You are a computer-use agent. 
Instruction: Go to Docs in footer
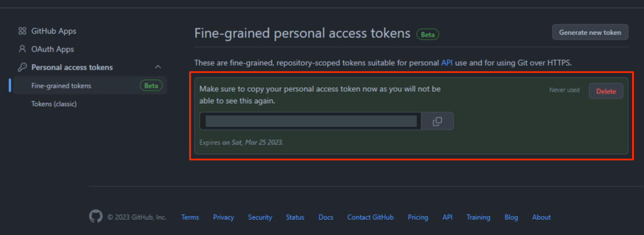[326, 217]
